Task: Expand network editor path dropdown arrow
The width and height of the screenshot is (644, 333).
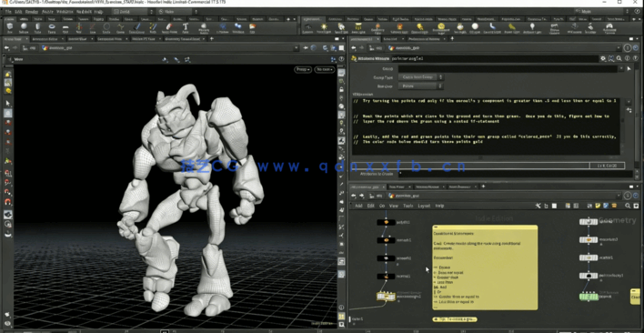Action: 619,196
